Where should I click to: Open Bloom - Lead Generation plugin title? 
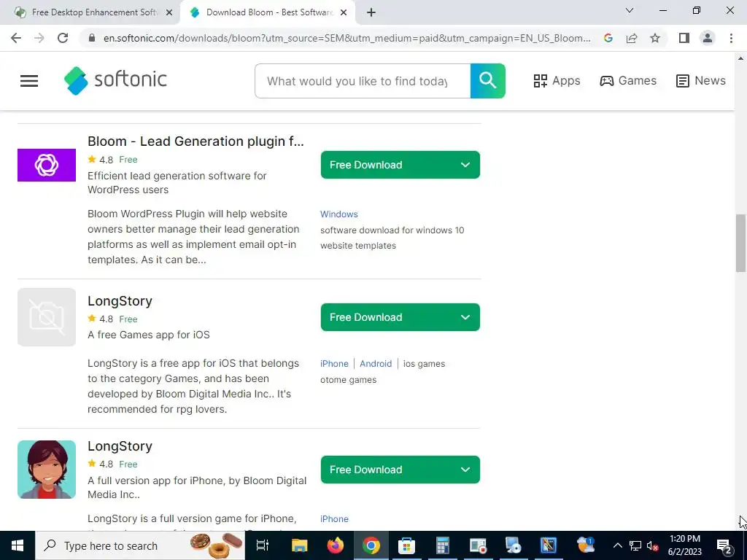point(196,141)
